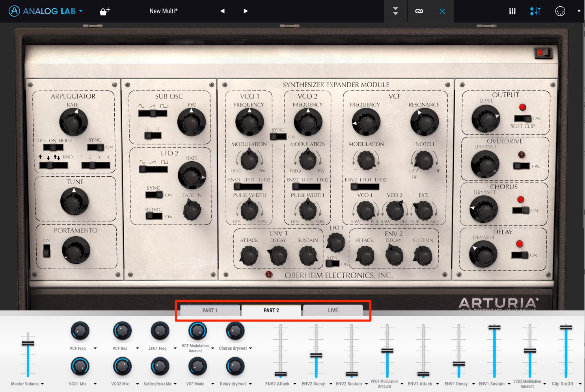Click the chain link icon

(419, 11)
